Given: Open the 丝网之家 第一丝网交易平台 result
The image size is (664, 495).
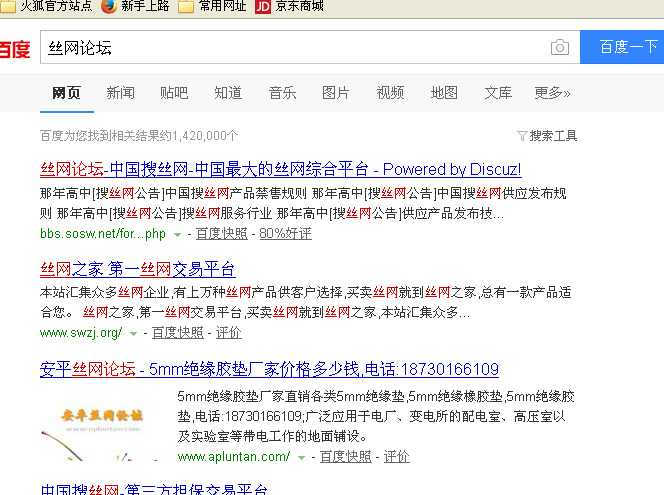Looking at the screenshot, I should tap(138, 269).
